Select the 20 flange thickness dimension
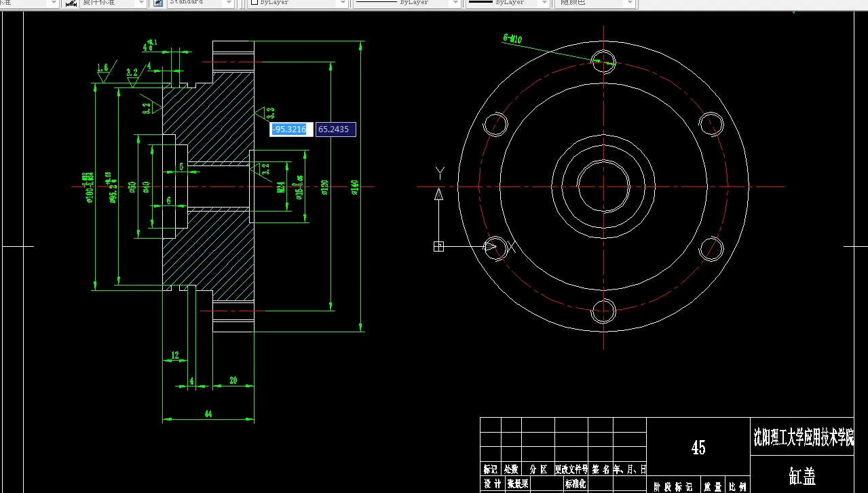Image resolution: width=868 pixels, height=493 pixels. [233, 380]
